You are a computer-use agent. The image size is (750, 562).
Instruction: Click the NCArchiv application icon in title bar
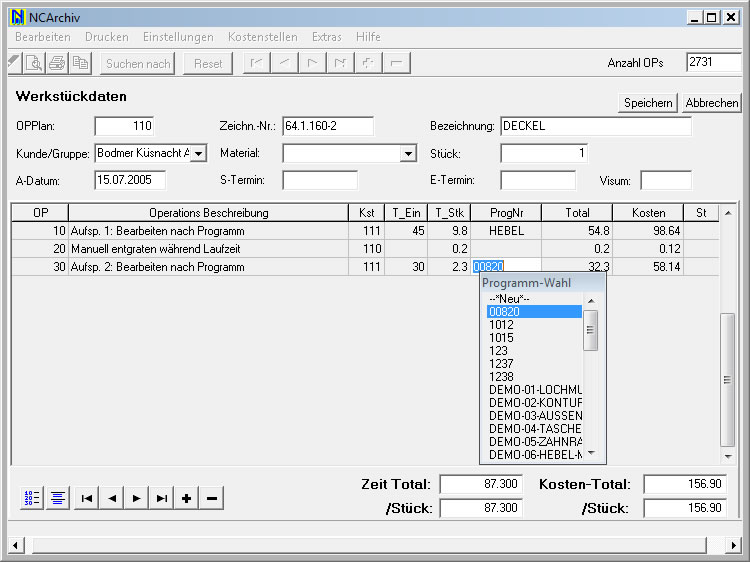(x=17, y=18)
